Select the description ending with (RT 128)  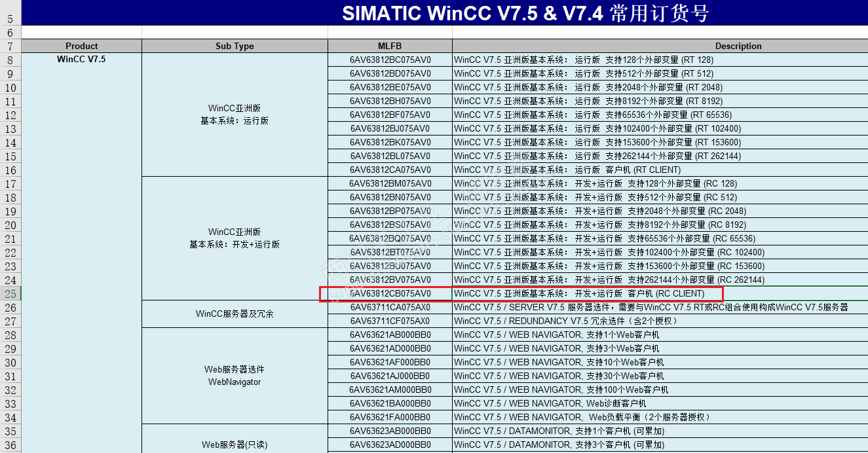point(660,60)
